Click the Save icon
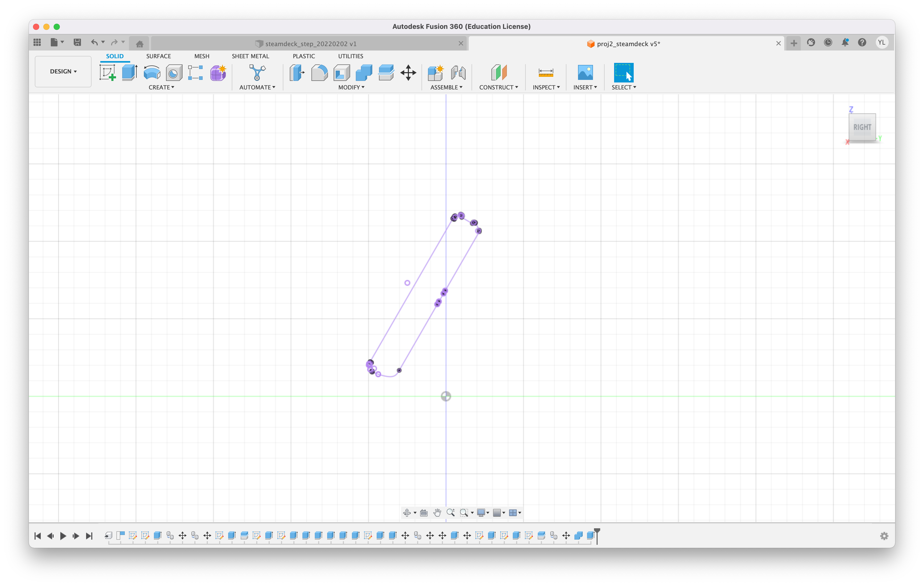Screen dimensions: 924x586 point(77,42)
